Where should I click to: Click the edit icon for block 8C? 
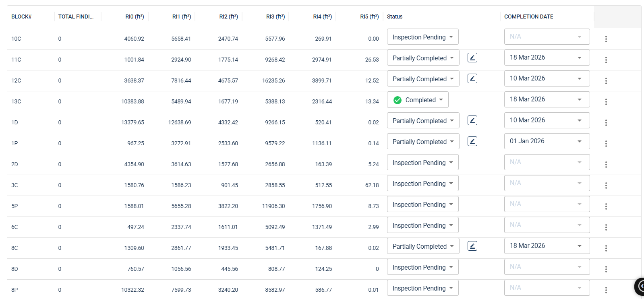coord(472,246)
